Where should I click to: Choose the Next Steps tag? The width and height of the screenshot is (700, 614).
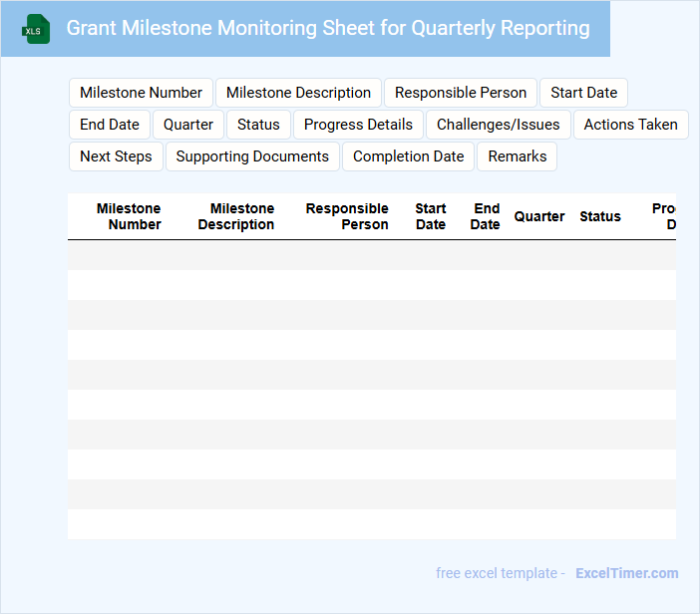[116, 156]
